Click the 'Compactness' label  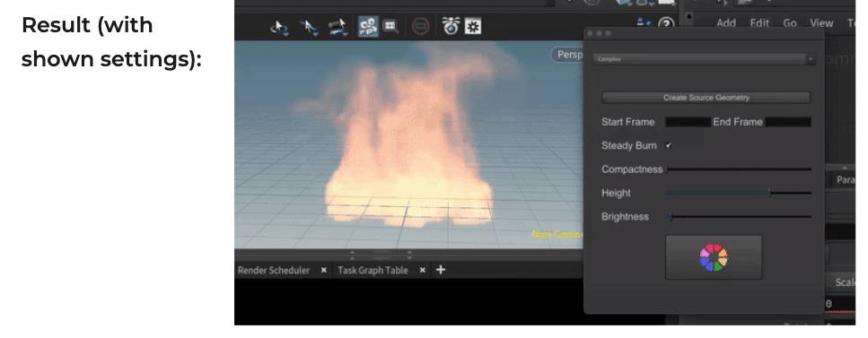coord(632,169)
